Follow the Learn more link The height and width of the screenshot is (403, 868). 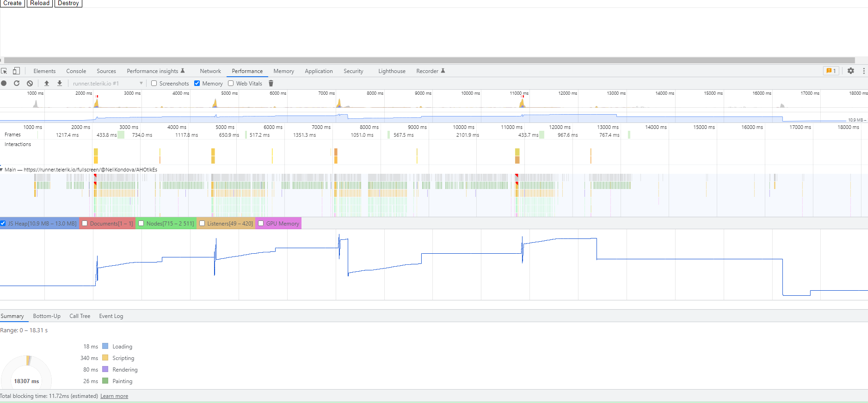(x=114, y=396)
